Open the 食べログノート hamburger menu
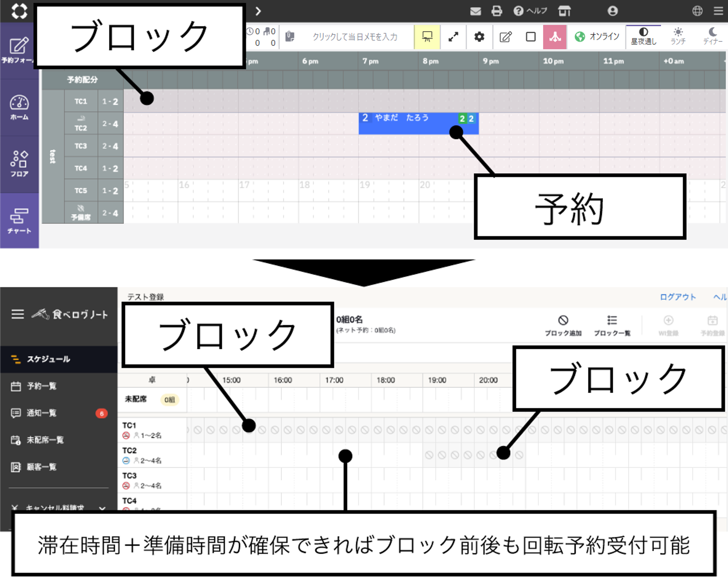Image resolution: width=728 pixels, height=583 pixels. coord(18,314)
